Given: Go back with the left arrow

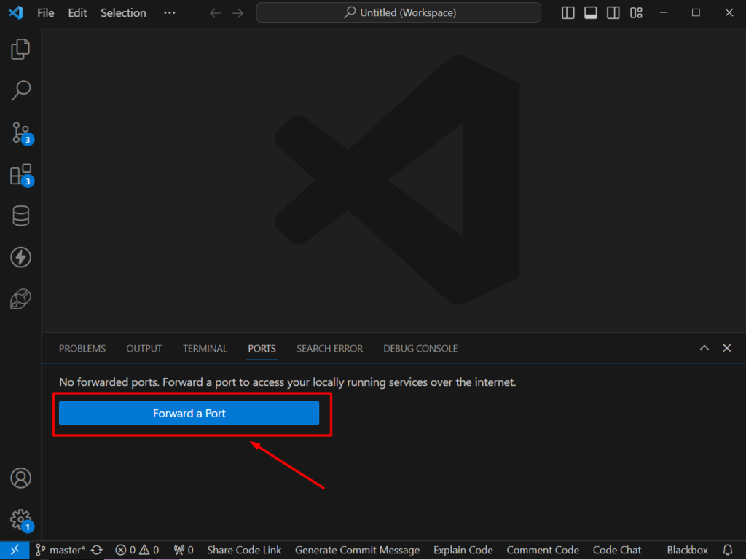Looking at the screenshot, I should (215, 13).
